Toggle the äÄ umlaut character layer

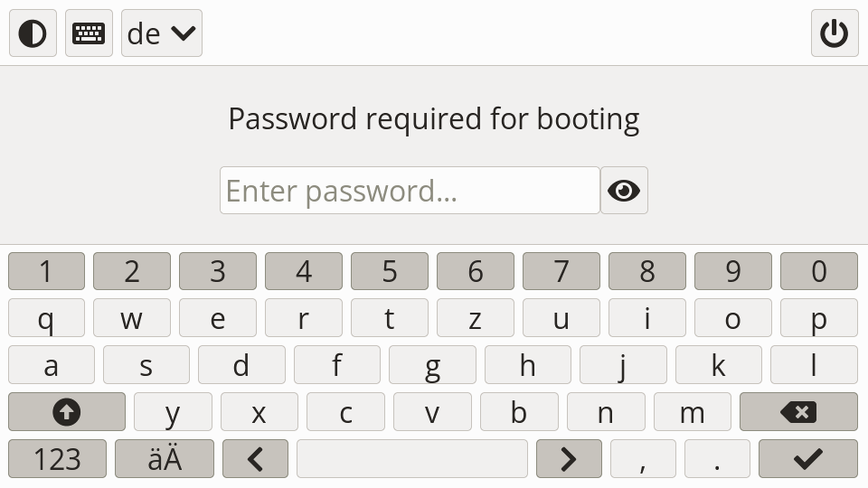(165, 459)
